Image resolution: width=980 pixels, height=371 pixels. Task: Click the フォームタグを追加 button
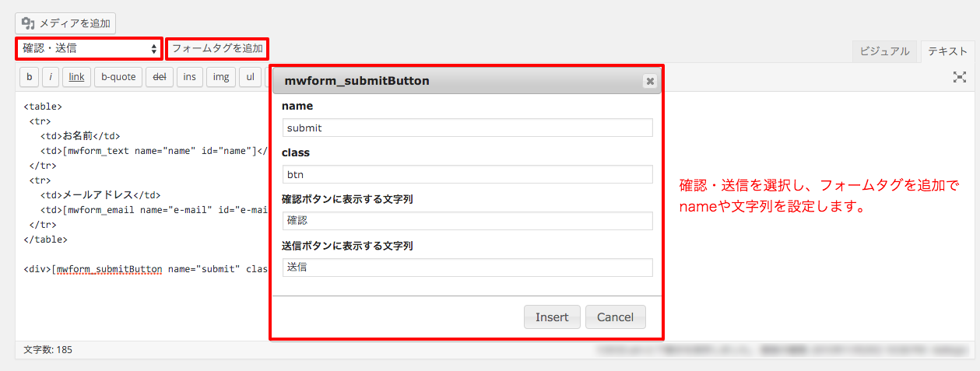tap(217, 48)
